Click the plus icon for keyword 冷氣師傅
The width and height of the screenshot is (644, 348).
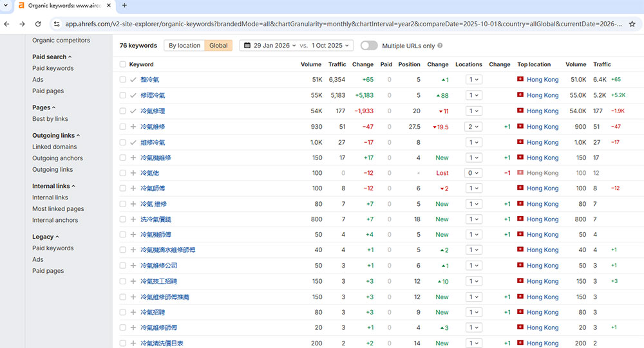[133, 188]
